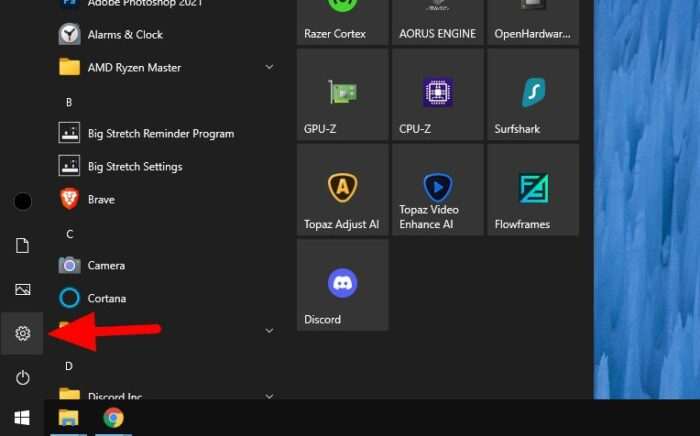Click the letter B section header
This screenshot has width=700, height=436.
point(69,102)
